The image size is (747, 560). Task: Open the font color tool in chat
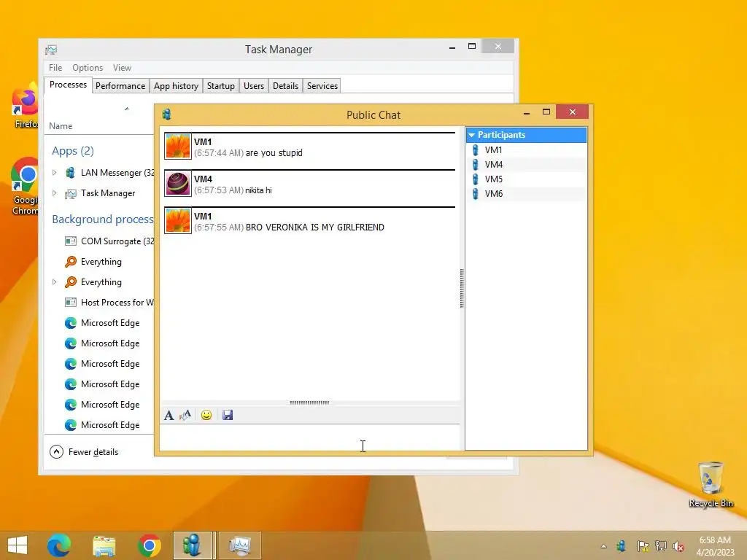185,415
